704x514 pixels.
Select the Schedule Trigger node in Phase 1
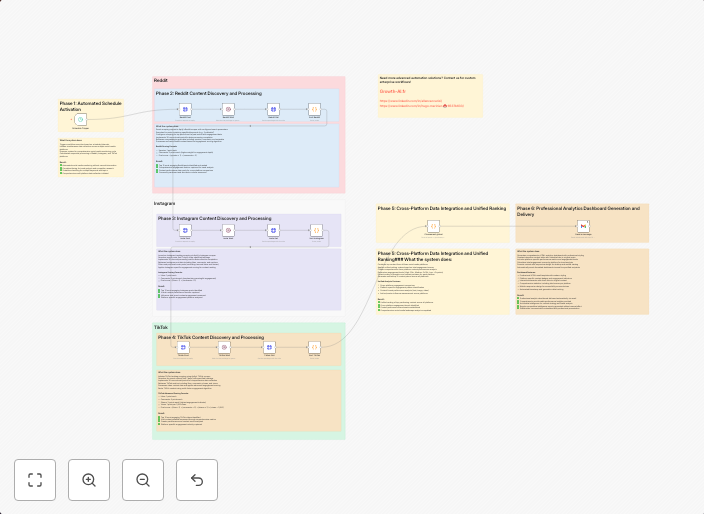tap(80, 120)
